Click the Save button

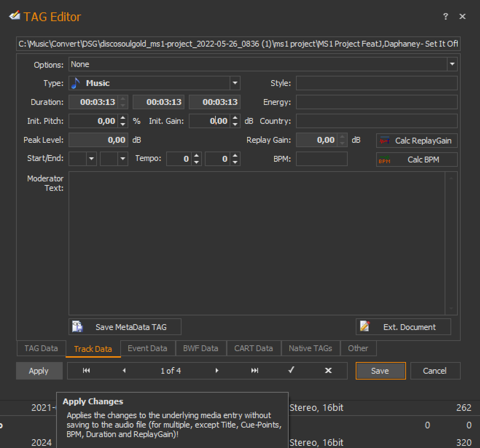[x=380, y=371]
